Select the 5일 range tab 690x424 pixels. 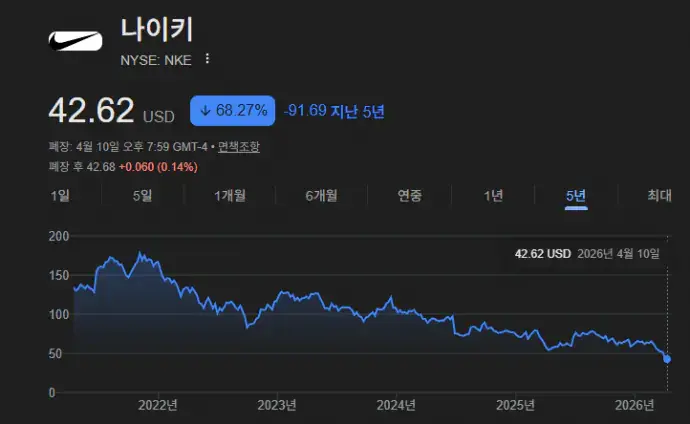pos(143,195)
